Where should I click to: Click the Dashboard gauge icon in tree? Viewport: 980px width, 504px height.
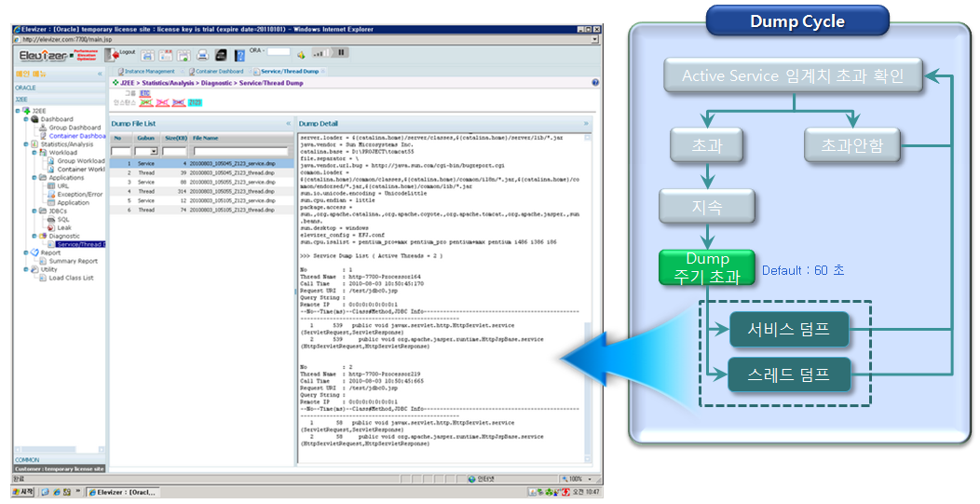(x=34, y=119)
